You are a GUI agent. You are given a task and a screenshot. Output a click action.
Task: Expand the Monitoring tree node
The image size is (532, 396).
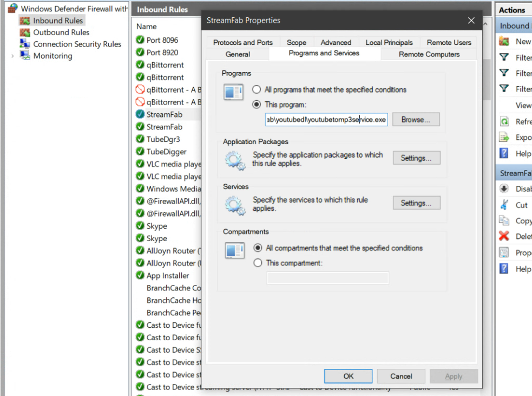(12, 56)
